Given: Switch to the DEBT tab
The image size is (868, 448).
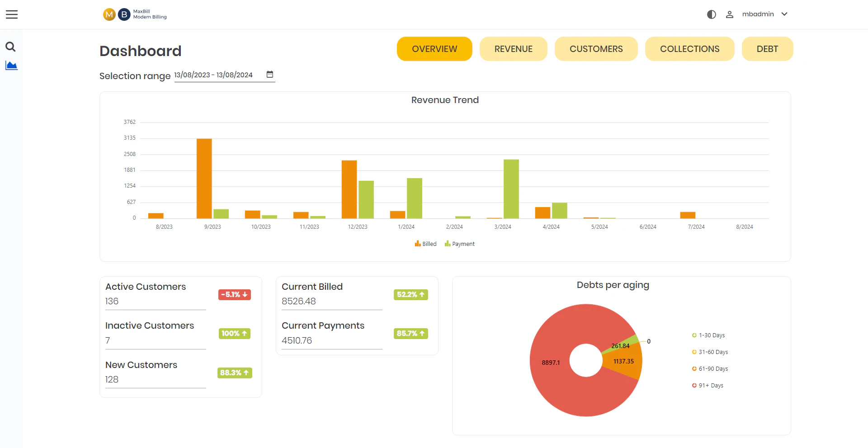Looking at the screenshot, I should (x=767, y=48).
